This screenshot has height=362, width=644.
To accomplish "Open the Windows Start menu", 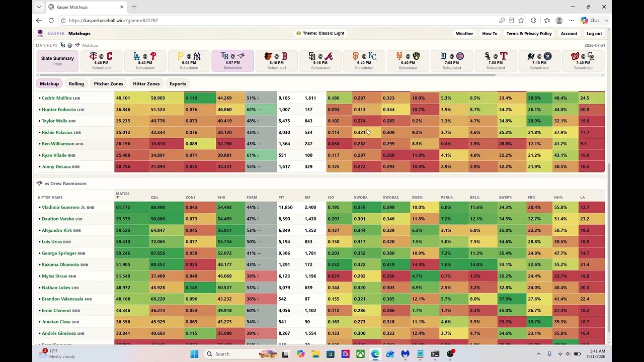I will tap(194, 354).
